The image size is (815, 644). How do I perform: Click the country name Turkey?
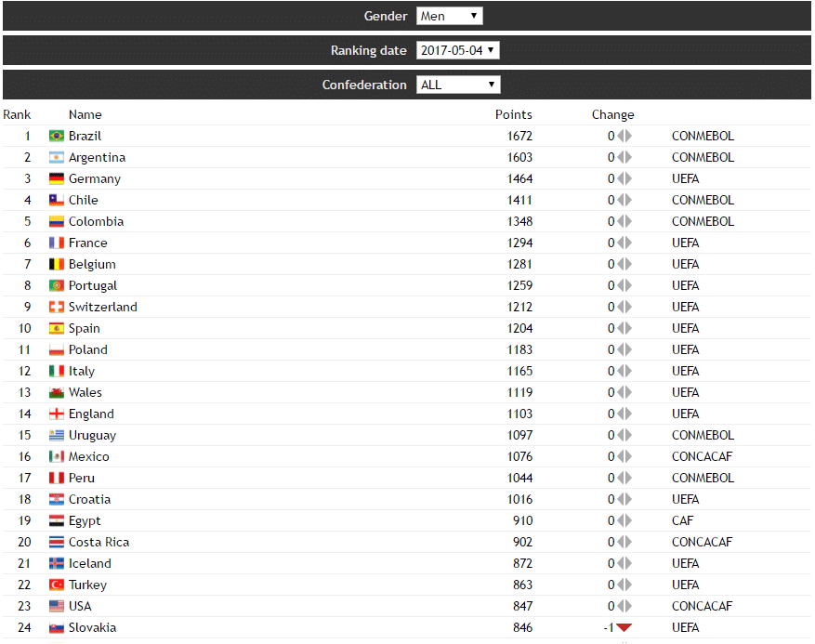click(87, 585)
